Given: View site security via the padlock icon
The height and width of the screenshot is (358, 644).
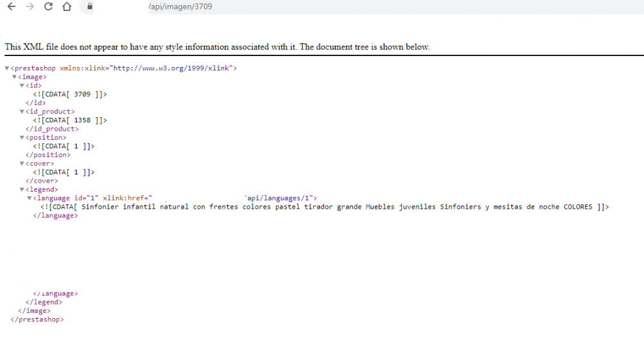Looking at the screenshot, I should [x=90, y=6].
